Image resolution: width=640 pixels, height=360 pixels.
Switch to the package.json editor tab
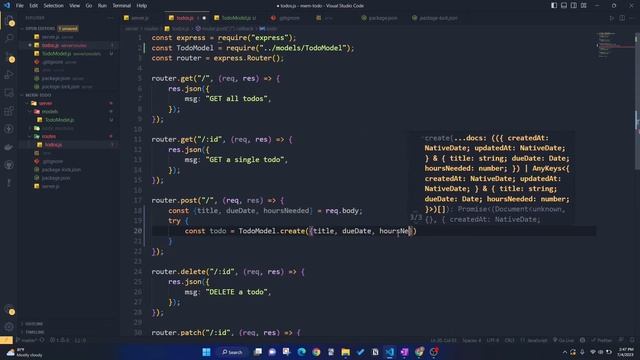[380, 18]
